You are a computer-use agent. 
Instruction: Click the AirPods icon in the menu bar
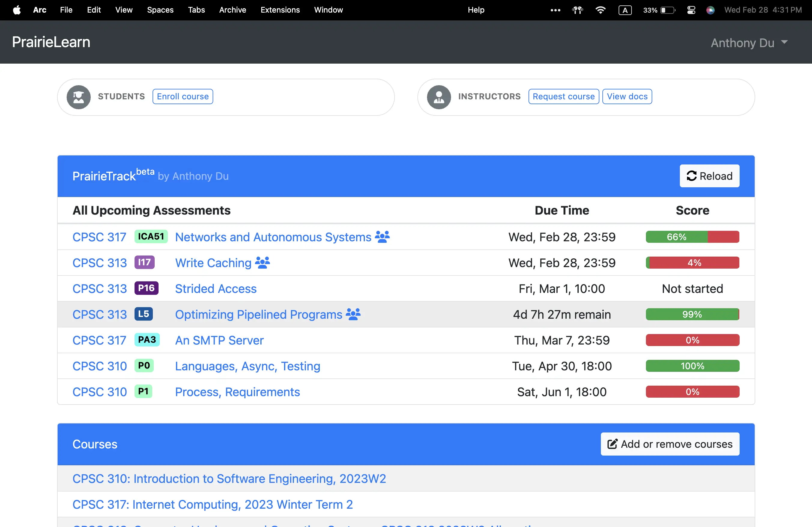[577, 10]
